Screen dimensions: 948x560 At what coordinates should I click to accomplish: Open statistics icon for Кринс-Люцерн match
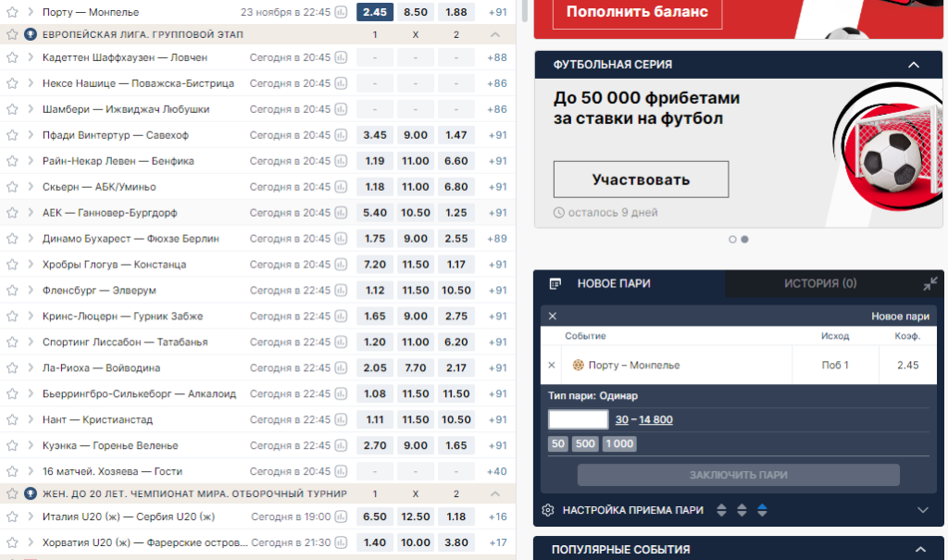click(341, 317)
